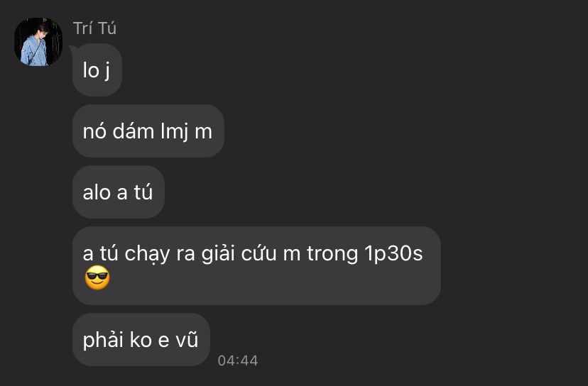Click the word "alo" in third message
This screenshot has width=588, height=386.
click(x=97, y=192)
